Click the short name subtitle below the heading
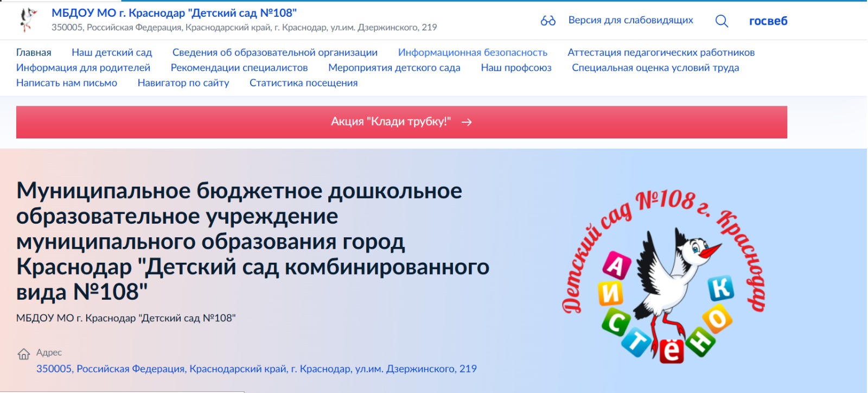This screenshot has width=868, height=393. click(126, 318)
